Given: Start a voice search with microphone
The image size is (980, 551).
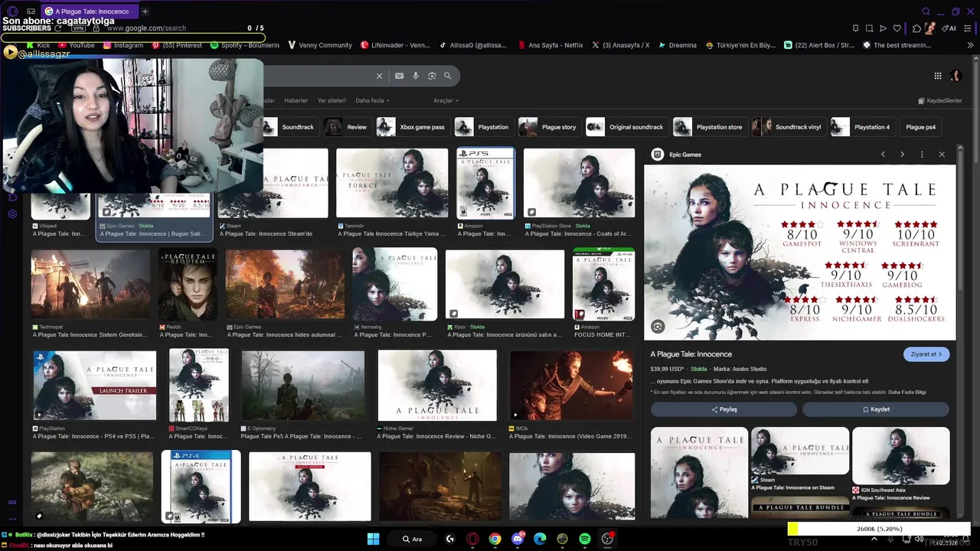Looking at the screenshot, I should pyautogui.click(x=416, y=76).
